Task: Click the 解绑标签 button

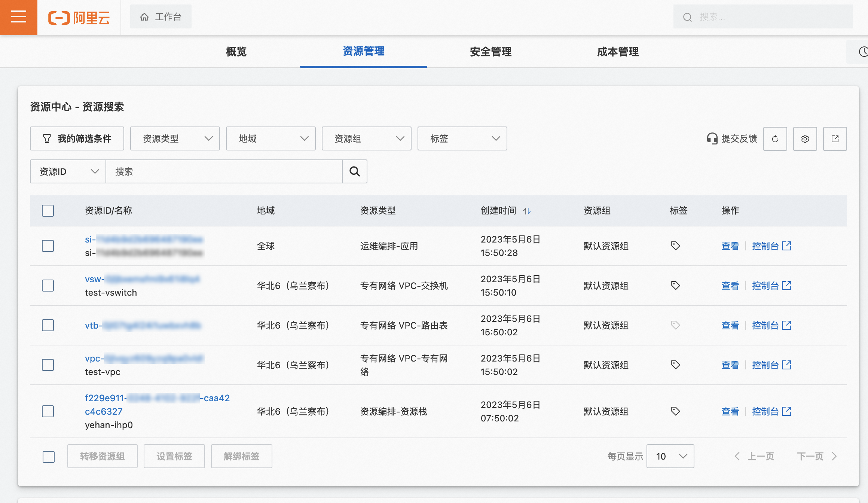Action: coord(241,456)
